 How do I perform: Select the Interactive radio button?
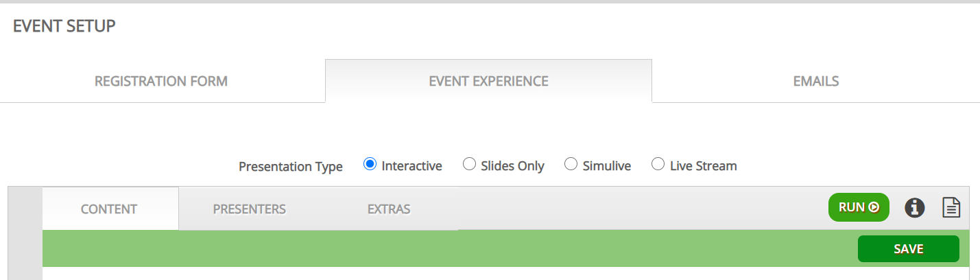(370, 164)
